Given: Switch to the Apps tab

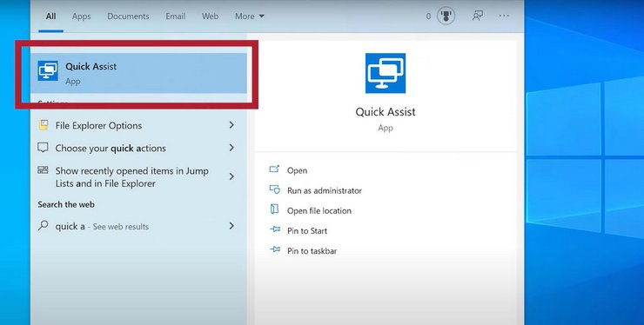Looking at the screenshot, I should pos(81,17).
